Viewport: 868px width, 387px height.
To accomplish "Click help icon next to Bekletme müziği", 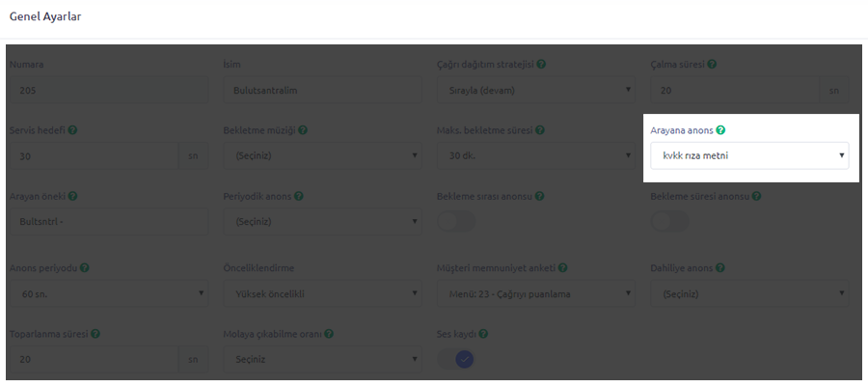I will 302,130.
